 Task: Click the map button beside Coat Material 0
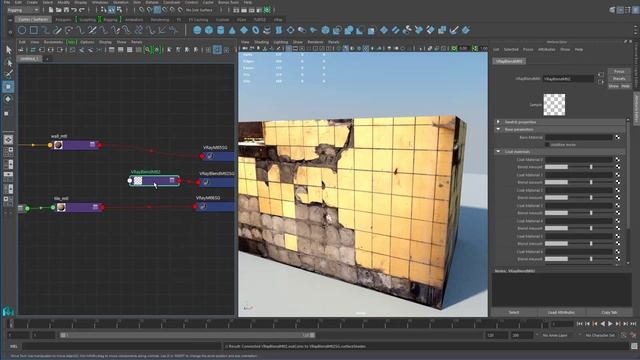[618, 160]
